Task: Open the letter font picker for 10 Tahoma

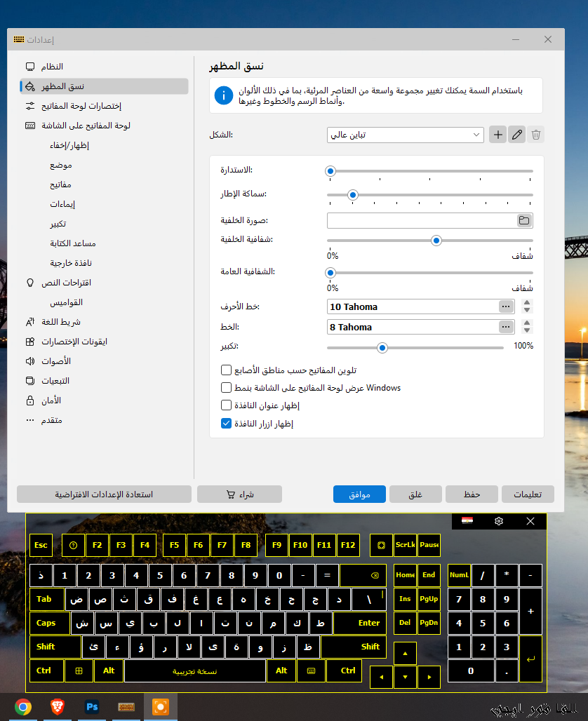Action: coord(506,306)
